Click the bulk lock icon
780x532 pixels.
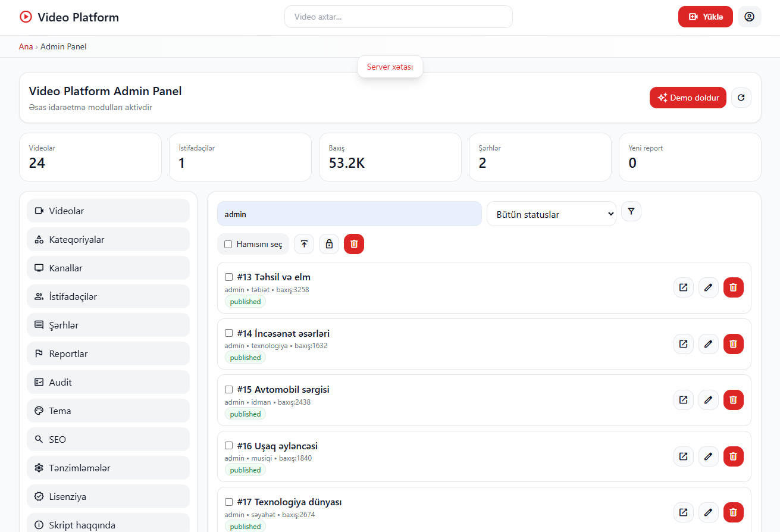(329, 244)
